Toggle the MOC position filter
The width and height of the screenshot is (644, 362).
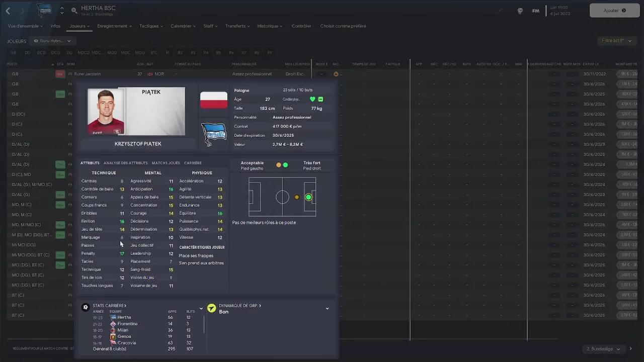(126, 52)
